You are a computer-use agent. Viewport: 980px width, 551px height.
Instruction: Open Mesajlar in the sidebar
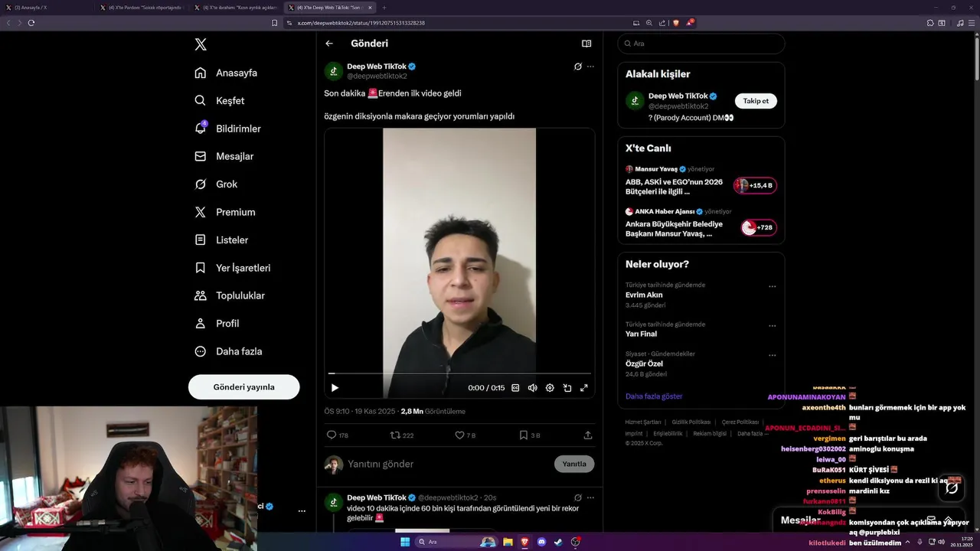tap(224, 156)
